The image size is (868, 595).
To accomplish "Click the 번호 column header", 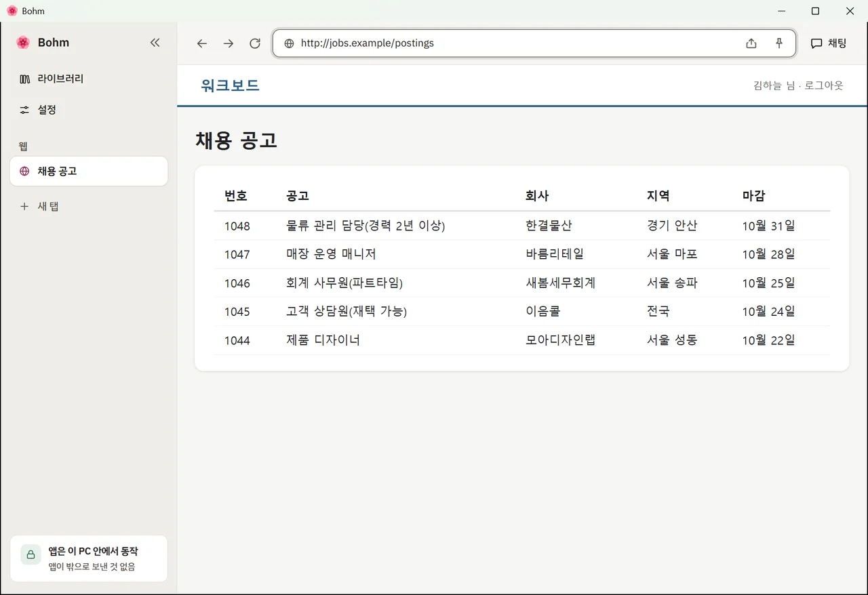I will click(236, 196).
